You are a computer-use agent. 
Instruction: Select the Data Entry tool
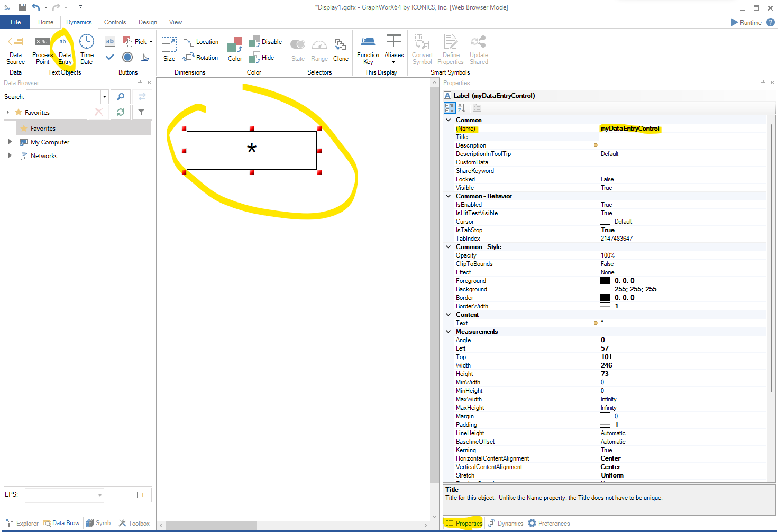pyautogui.click(x=65, y=50)
